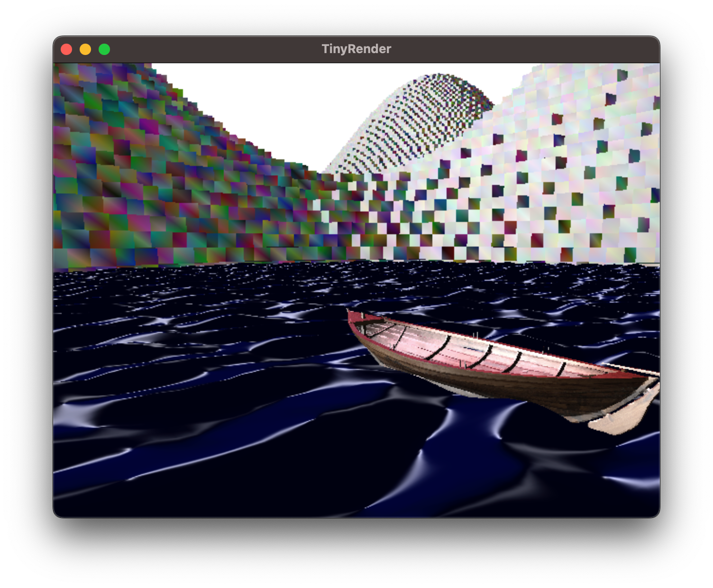Maximize the window using the green button

[104, 49]
